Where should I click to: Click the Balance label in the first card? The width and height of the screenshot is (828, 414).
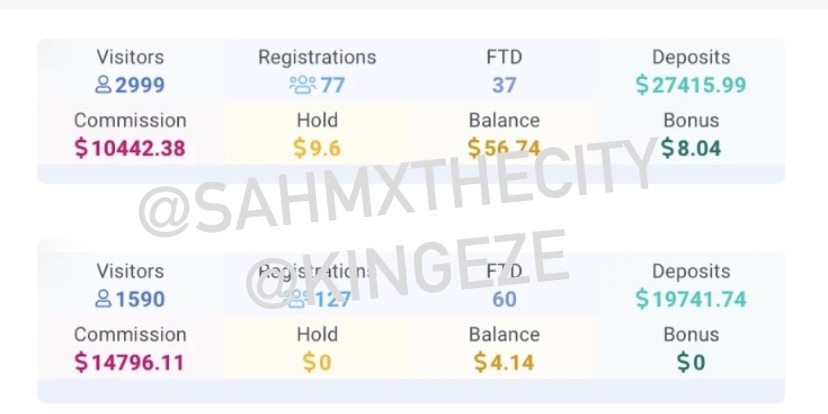504,120
